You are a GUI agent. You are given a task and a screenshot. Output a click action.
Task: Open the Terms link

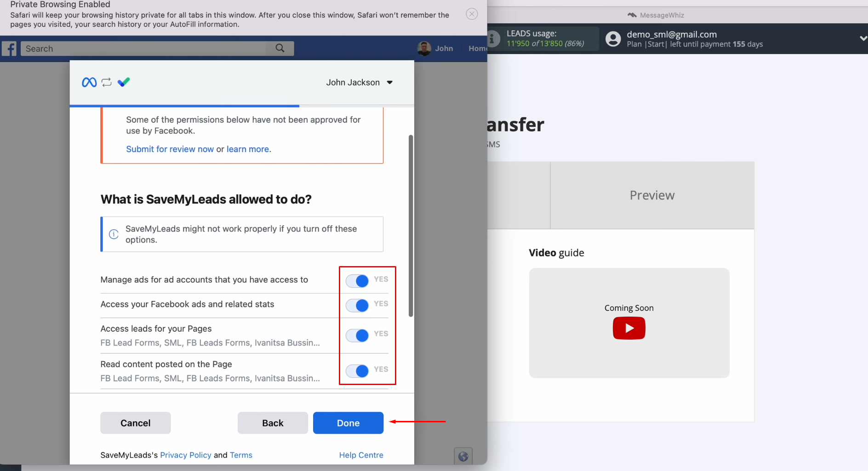coord(241,455)
